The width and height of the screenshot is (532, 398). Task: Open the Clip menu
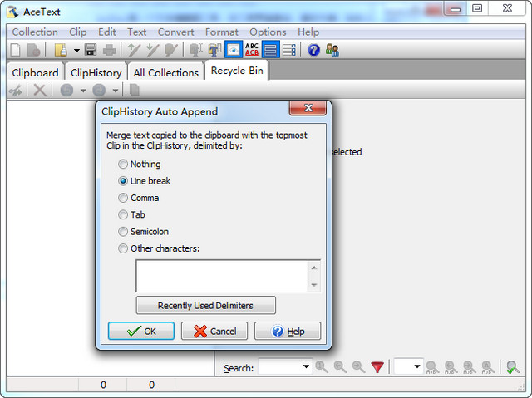tap(78, 32)
